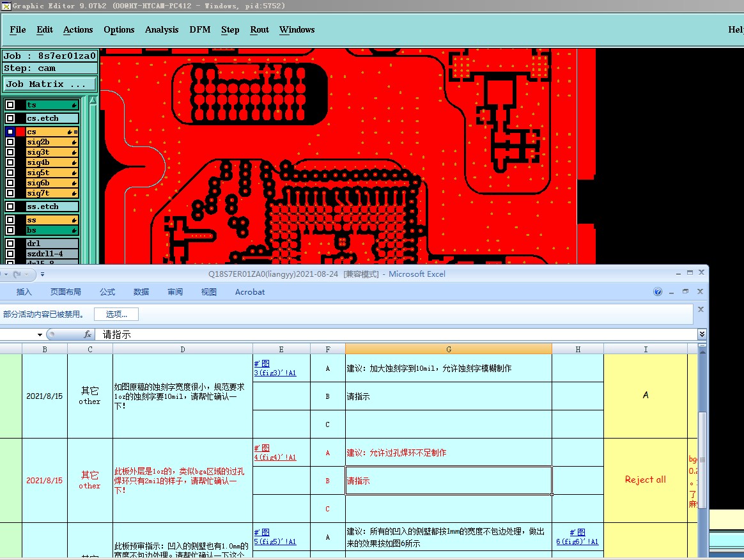Viewport: 744px width, 560px height.
Task: Click the Job Matrix button
Action: (50, 84)
